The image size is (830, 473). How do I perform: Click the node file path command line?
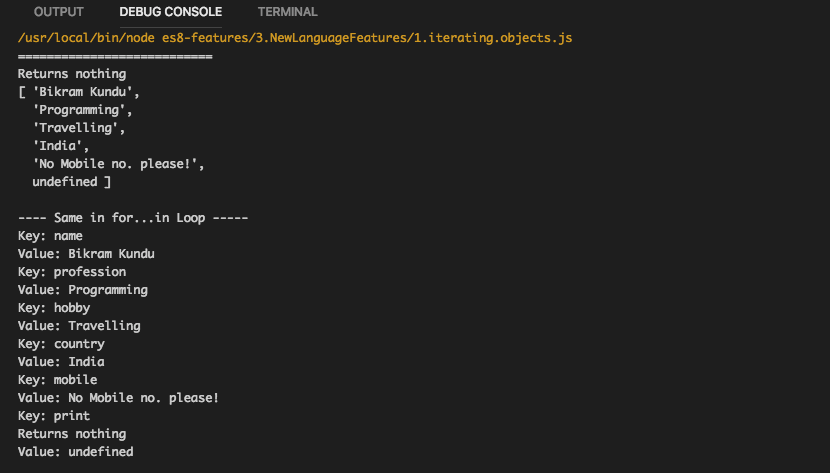pyautogui.click(x=295, y=38)
